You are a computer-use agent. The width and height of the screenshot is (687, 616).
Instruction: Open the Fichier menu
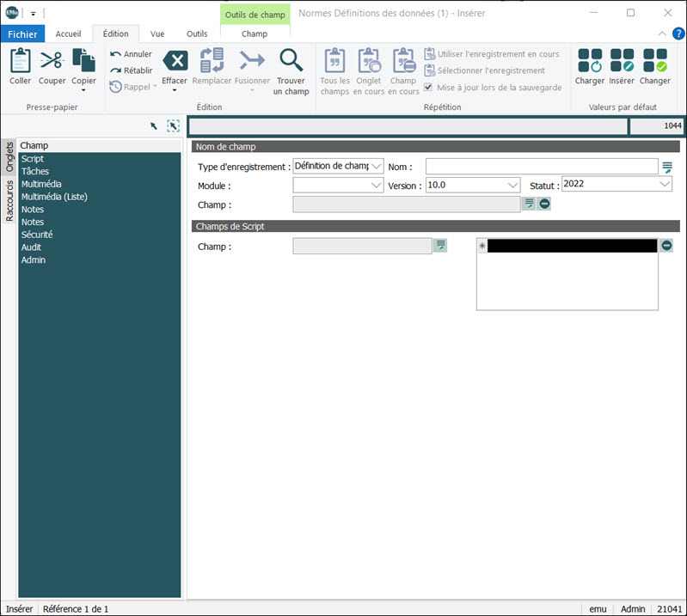click(22, 34)
